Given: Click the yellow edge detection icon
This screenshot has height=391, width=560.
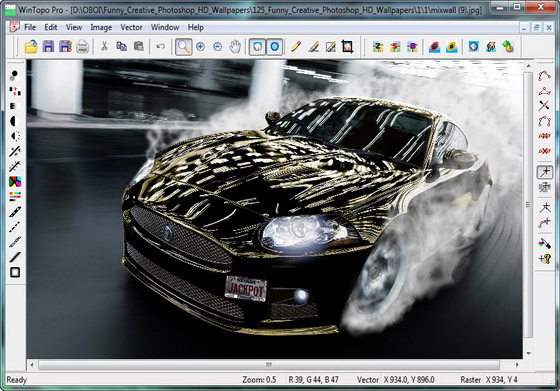Looking at the screenshot, I should pos(451,47).
